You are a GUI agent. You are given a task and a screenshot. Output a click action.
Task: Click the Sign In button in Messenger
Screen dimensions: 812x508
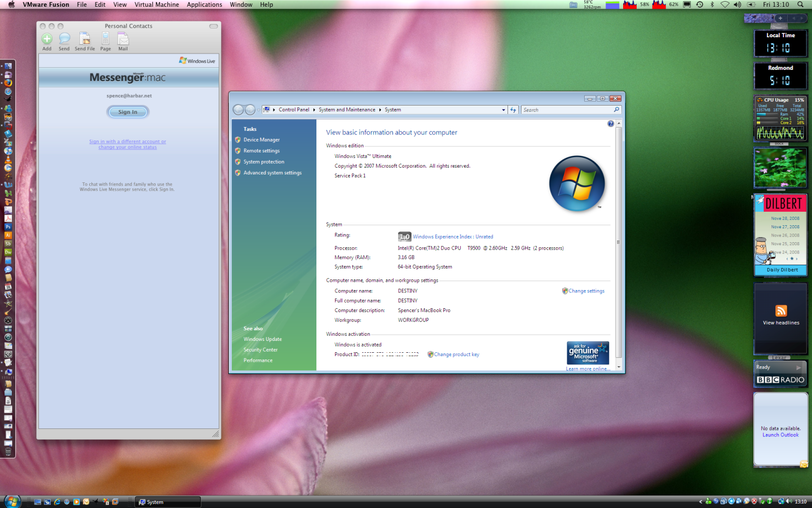click(x=127, y=112)
